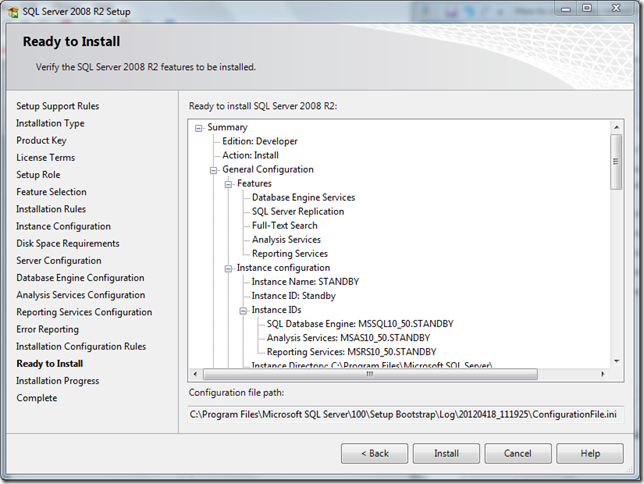Open Help for this setup page
644x484 pixels.
click(590, 454)
